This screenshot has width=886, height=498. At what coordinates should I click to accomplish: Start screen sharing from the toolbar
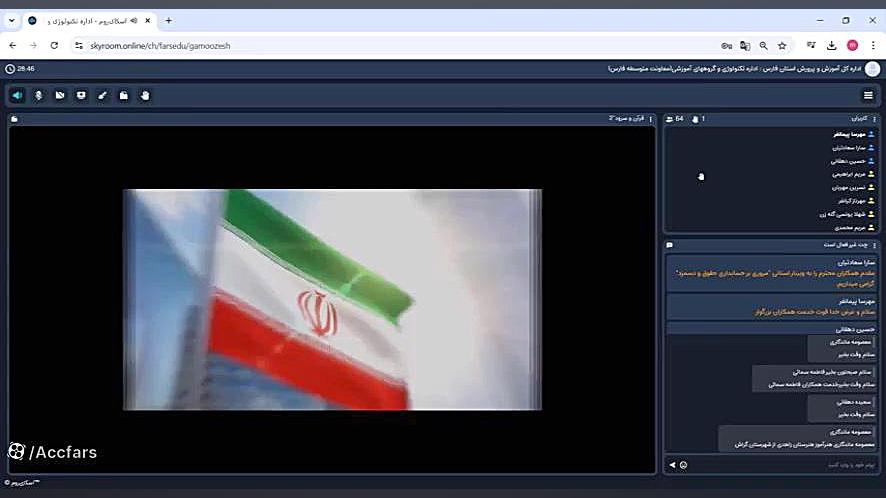pyautogui.click(x=81, y=96)
